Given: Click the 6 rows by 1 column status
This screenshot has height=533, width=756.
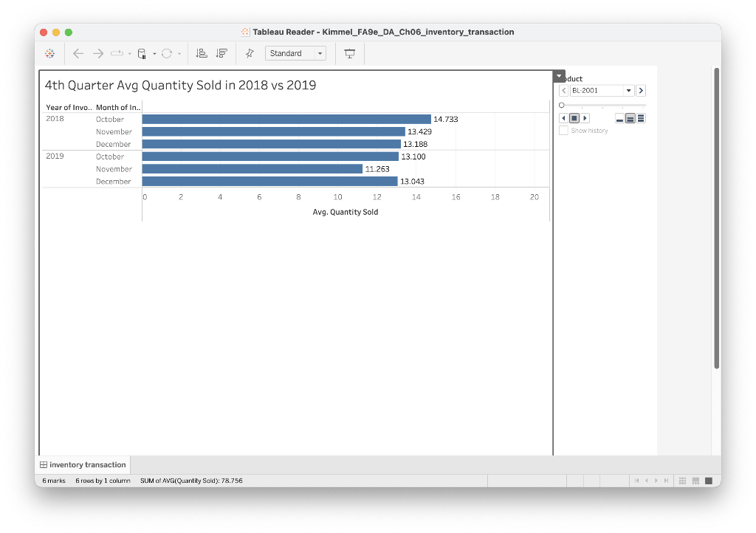Looking at the screenshot, I should (103, 481).
